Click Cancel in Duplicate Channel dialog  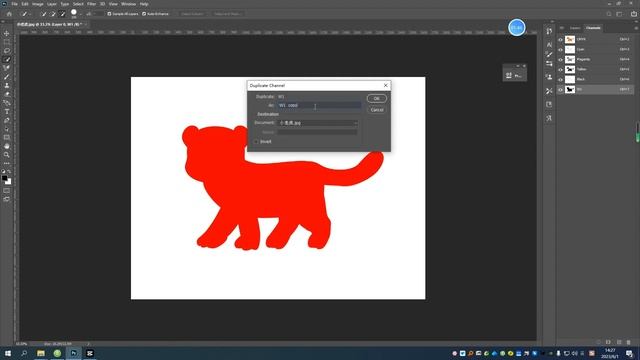[x=376, y=110]
